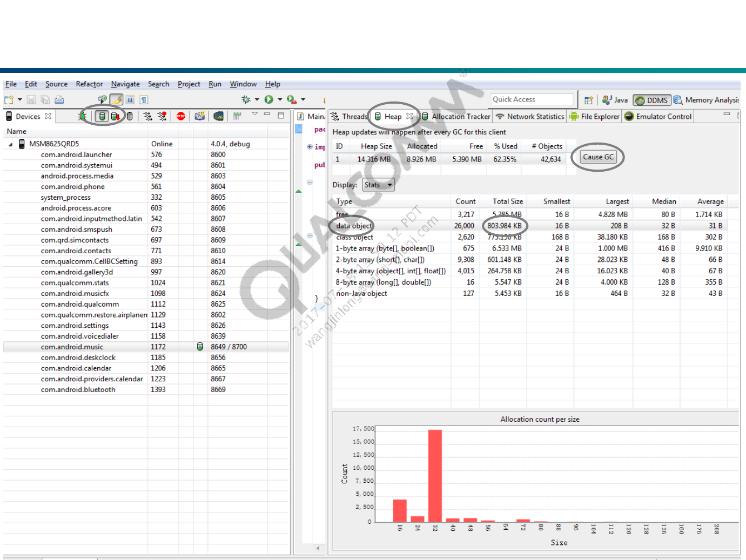Click the New file toolbar icon

coord(9,100)
